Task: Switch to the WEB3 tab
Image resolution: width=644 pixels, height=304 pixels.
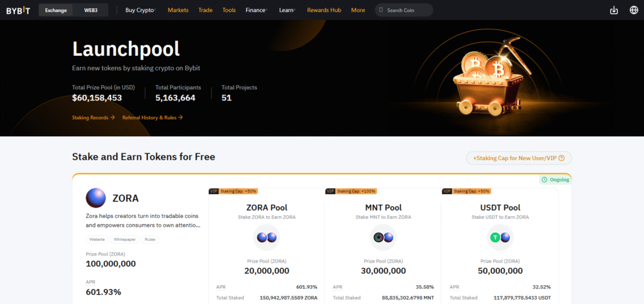Action: pyautogui.click(x=91, y=10)
